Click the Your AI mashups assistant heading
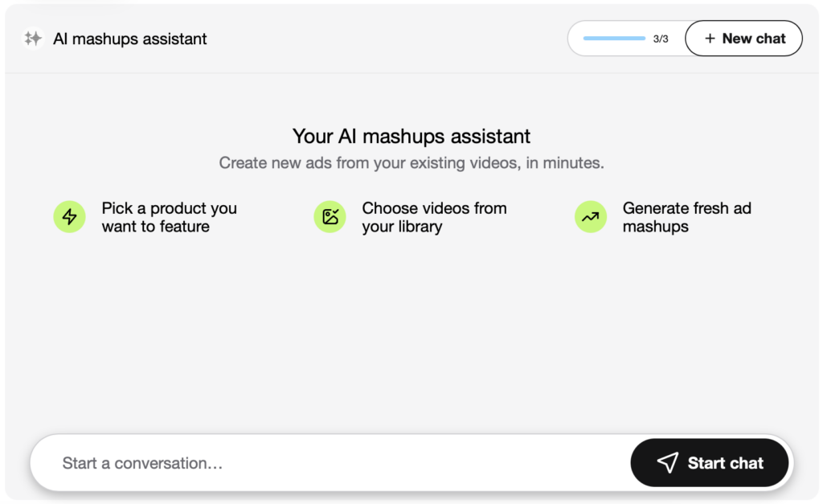This screenshot has height=504, width=823. 411,136
